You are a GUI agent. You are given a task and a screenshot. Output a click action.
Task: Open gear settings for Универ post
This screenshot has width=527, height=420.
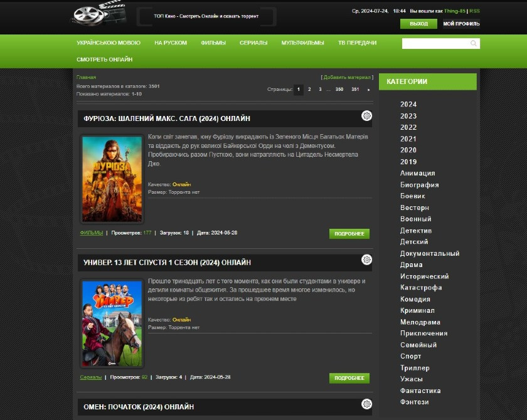[366, 260]
